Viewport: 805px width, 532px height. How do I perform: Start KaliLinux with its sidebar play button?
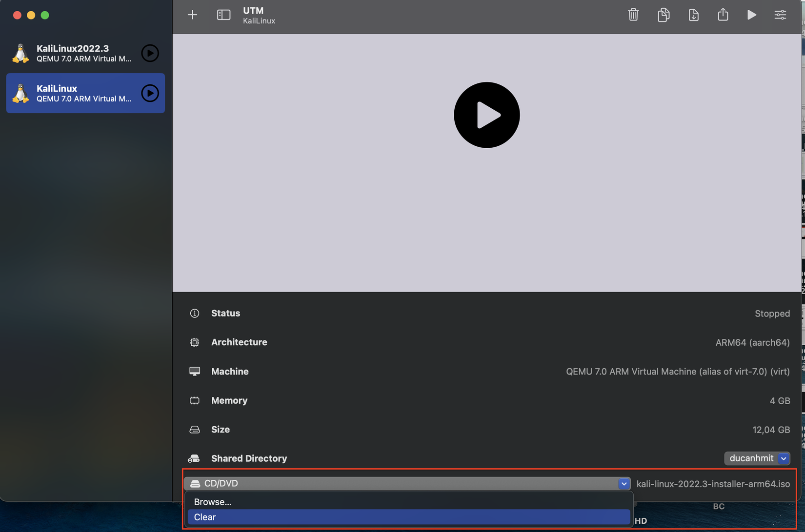click(x=150, y=93)
